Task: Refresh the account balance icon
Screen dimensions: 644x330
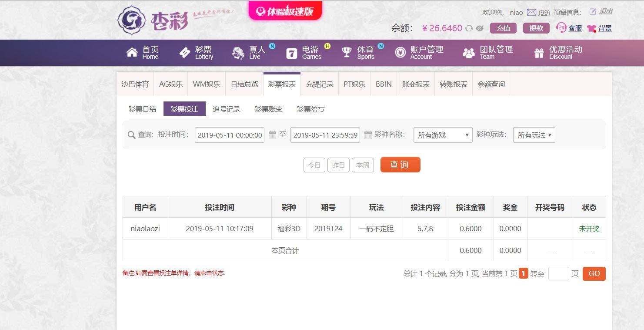Action: (x=469, y=28)
